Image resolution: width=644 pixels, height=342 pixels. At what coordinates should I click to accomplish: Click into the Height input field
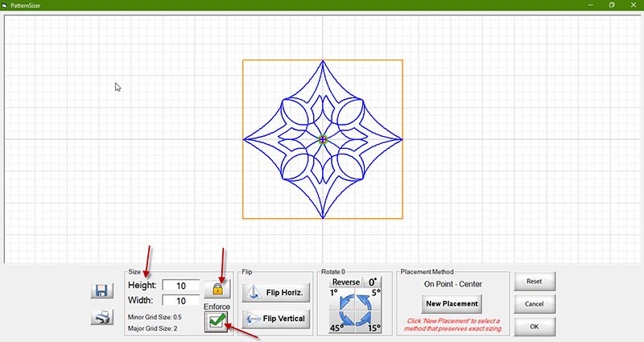tap(181, 286)
